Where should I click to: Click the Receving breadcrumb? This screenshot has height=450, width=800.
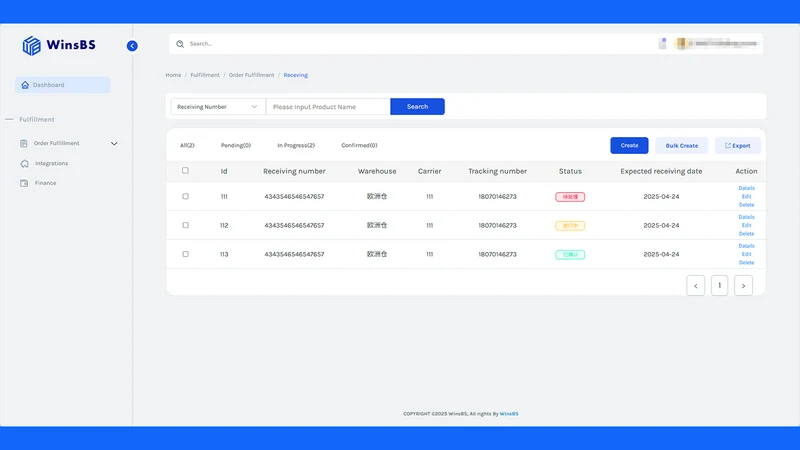point(296,75)
